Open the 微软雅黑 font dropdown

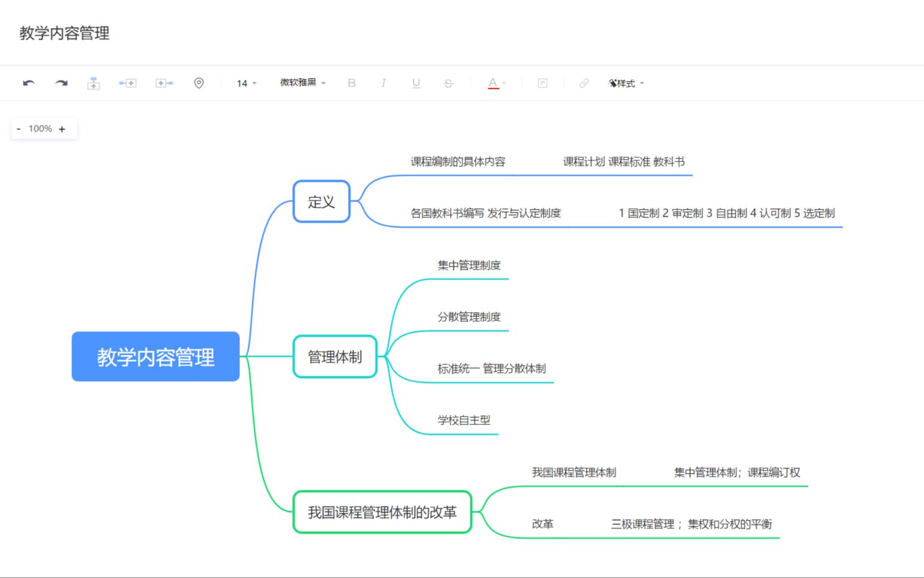click(x=303, y=82)
